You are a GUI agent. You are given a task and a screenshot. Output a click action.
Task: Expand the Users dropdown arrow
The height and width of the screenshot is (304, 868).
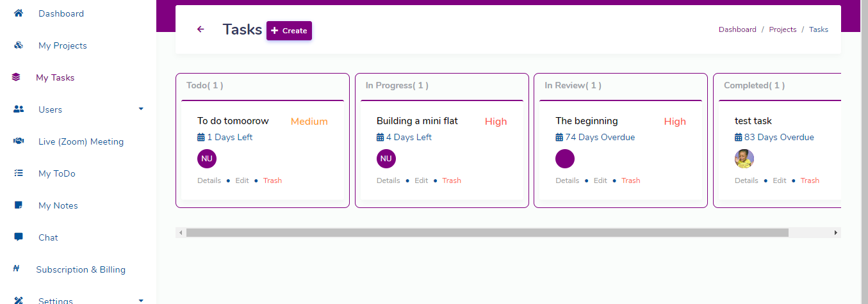[x=141, y=109]
